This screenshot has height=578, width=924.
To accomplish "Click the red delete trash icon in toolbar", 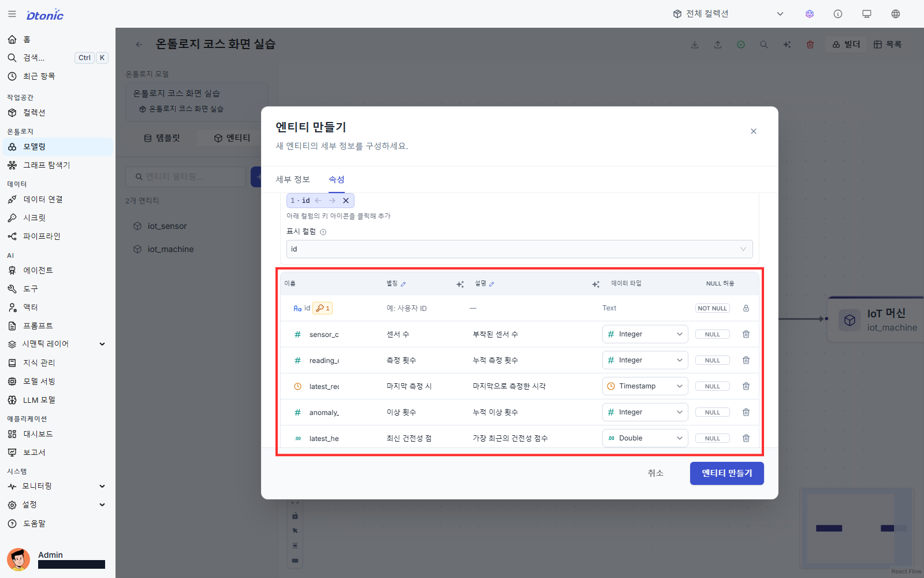I will (810, 45).
